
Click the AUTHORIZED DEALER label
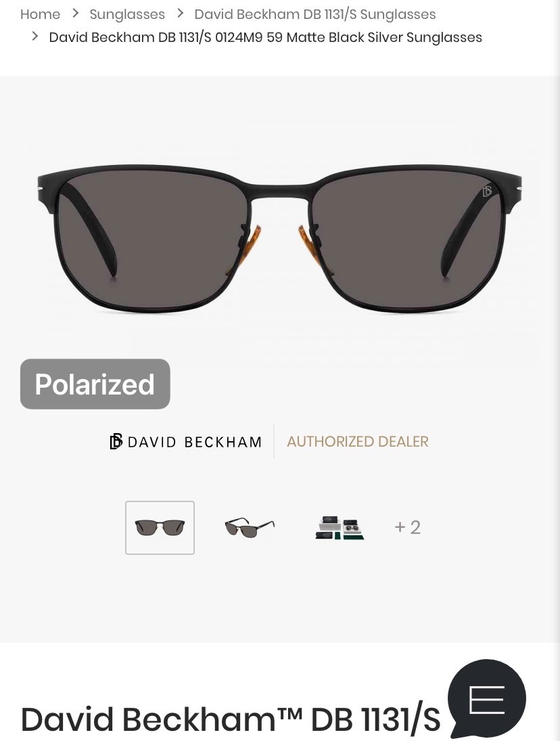point(357,441)
